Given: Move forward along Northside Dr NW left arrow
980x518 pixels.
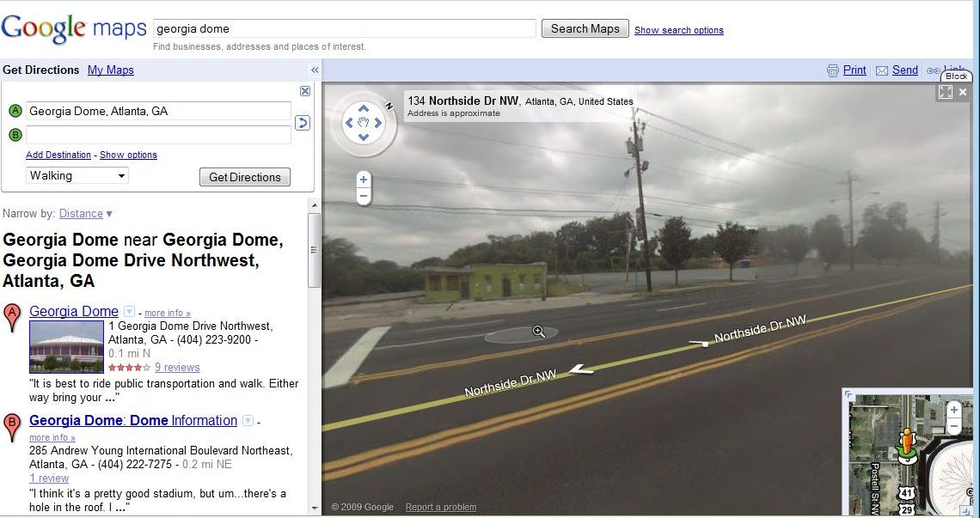Looking at the screenshot, I should click(x=581, y=369).
